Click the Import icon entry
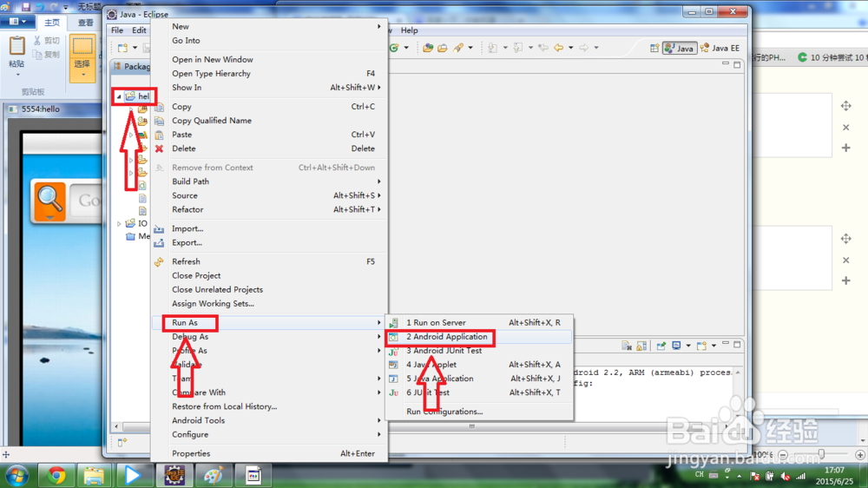Image resolution: width=868 pixels, height=488 pixels. coord(160,228)
